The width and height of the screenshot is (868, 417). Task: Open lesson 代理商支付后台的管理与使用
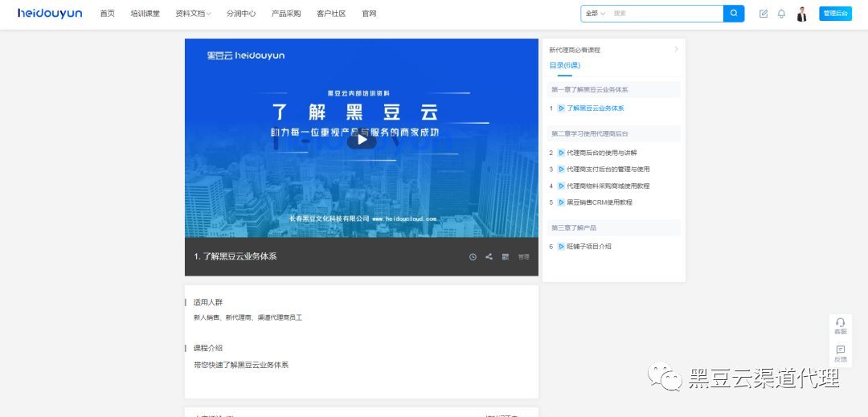608,170
